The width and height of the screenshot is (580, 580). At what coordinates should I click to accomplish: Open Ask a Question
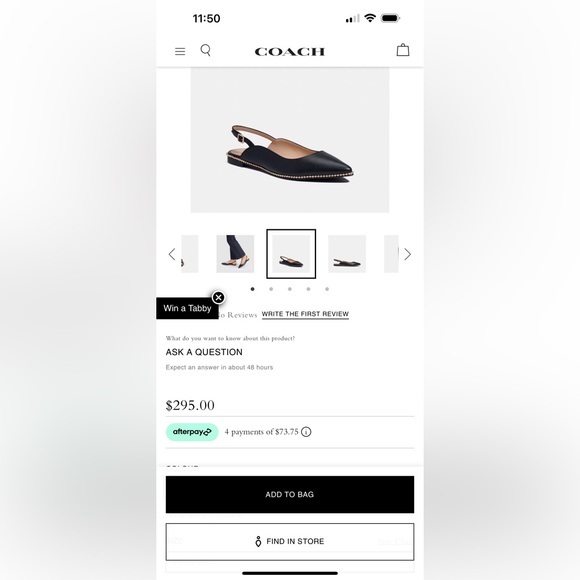[x=204, y=352]
